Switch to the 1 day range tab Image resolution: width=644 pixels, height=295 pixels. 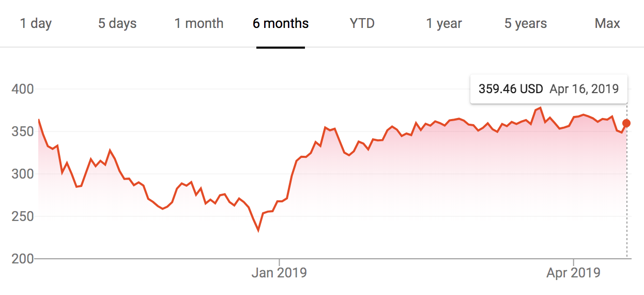(36, 23)
